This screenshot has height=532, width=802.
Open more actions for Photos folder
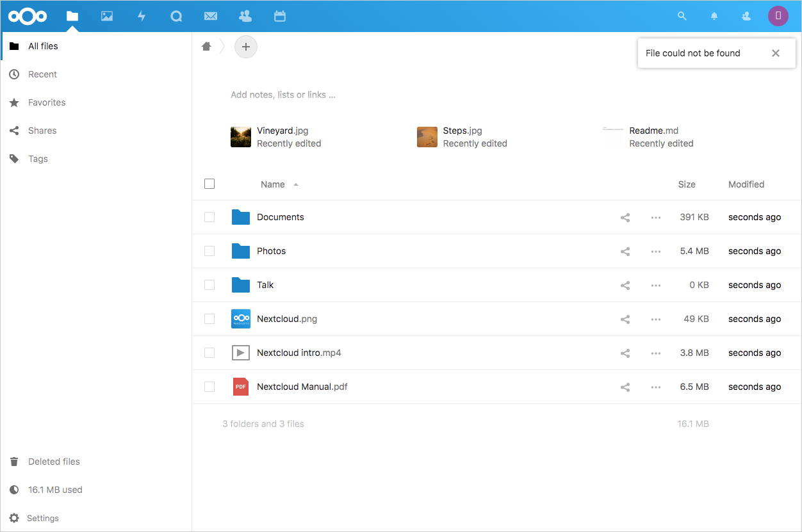(x=656, y=252)
